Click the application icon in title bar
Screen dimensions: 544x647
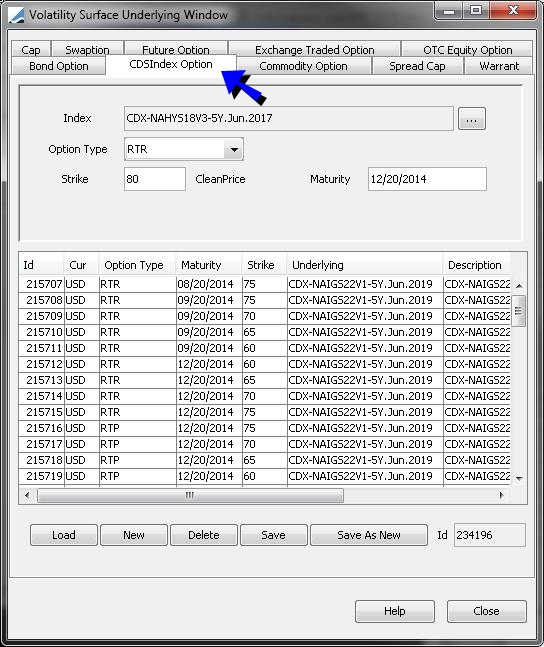point(17,15)
